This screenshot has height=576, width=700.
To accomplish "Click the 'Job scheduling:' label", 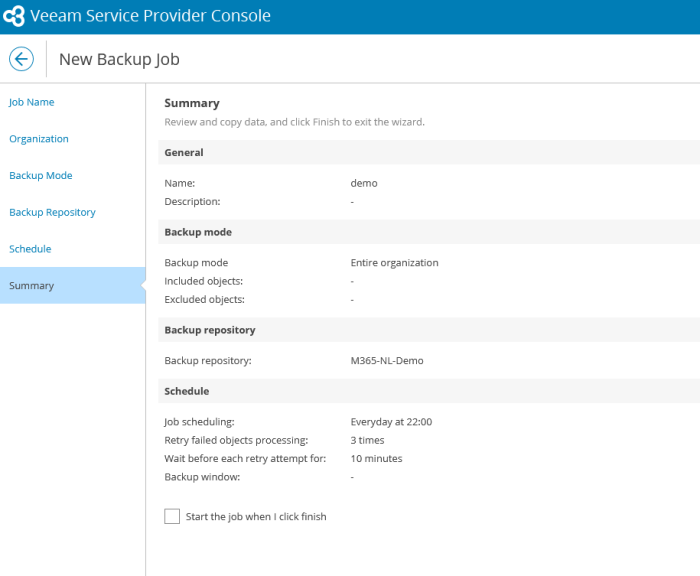I will tap(199, 422).
